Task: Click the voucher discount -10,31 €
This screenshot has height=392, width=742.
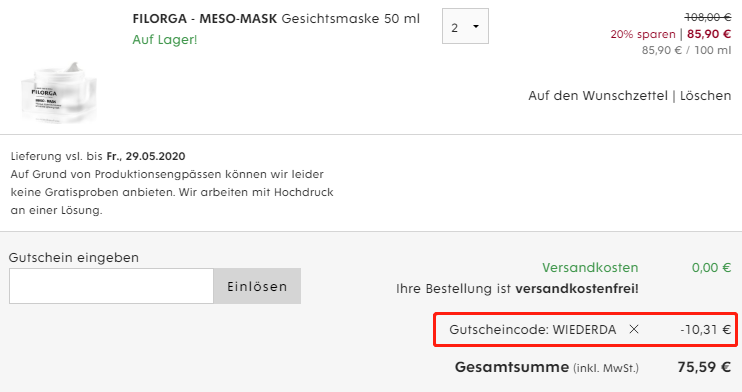Action: tap(706, 330)
